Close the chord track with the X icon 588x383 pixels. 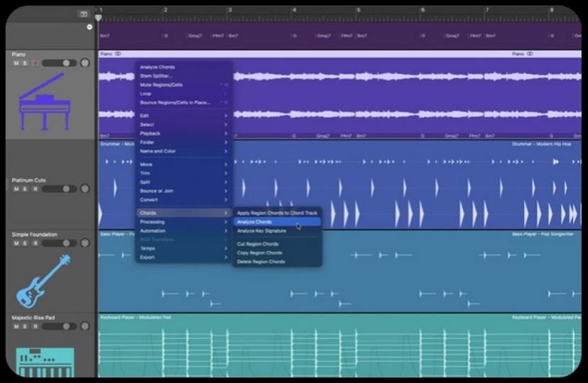(x=89, y=27)
